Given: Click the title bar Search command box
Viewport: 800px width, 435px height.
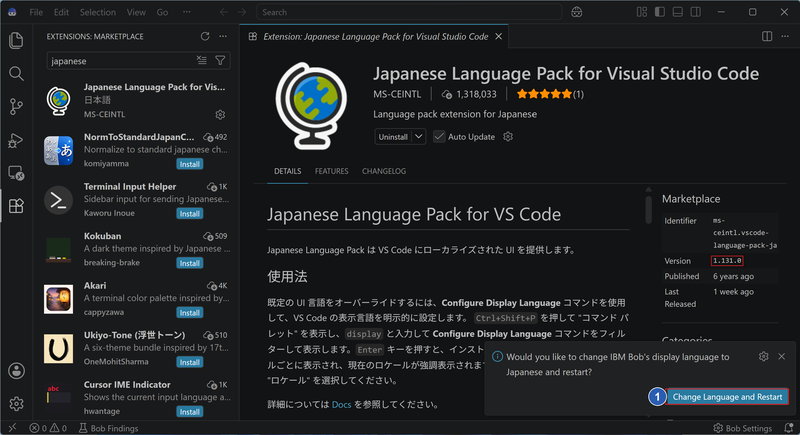Looking at the screenshot, I should pos(409,12).
